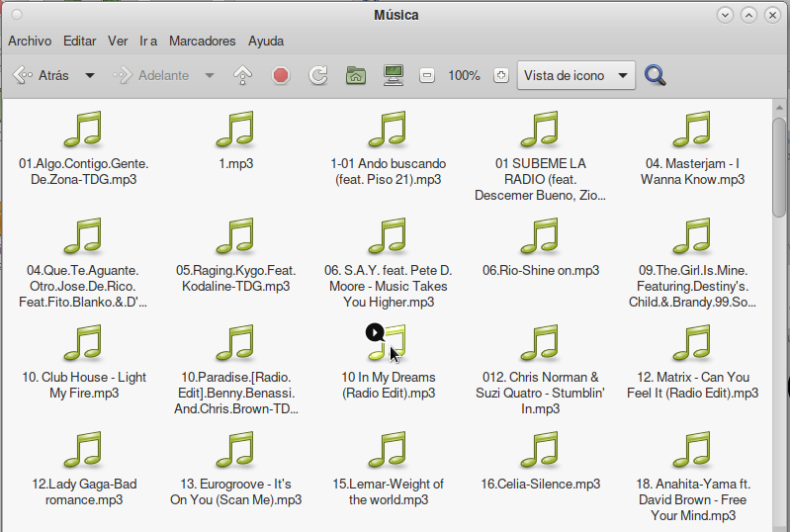The image size is (790, 532).
Task: Click the 04. Masterjam - I Wanna Know.mp3 label
Action: click(x=692, y=172)
